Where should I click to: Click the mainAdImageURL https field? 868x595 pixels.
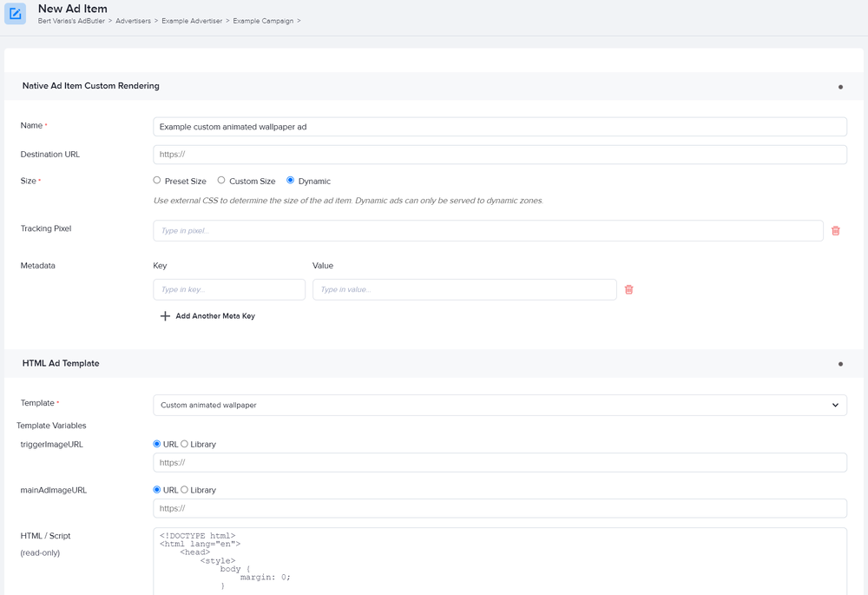point(500,509)
